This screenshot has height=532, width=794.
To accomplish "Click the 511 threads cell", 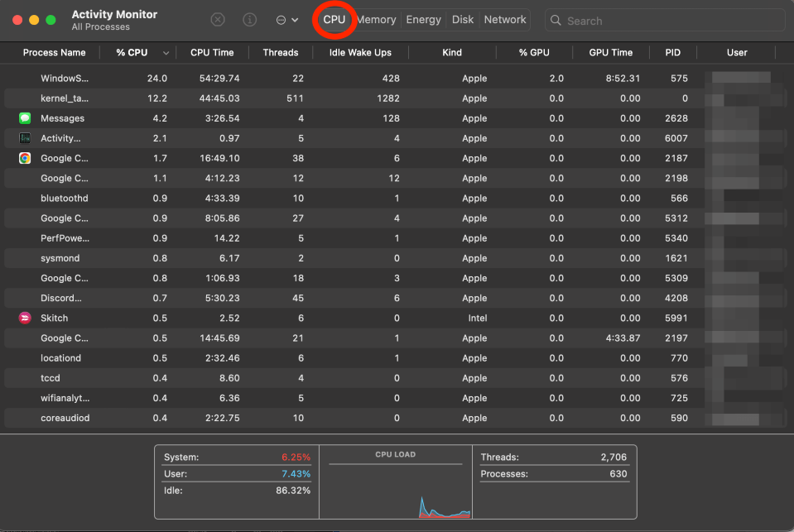I will click(x=295, y=98).
